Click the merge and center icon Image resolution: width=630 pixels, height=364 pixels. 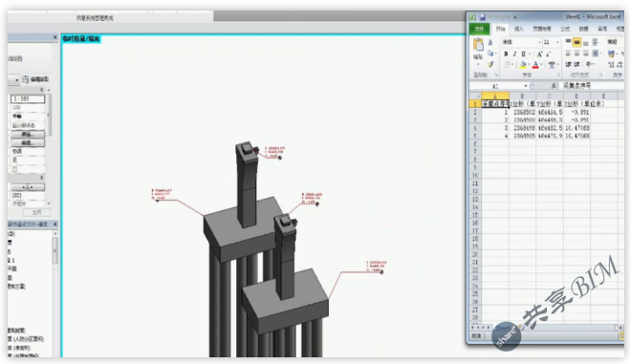pyautogui.click(x=596, y=53)
